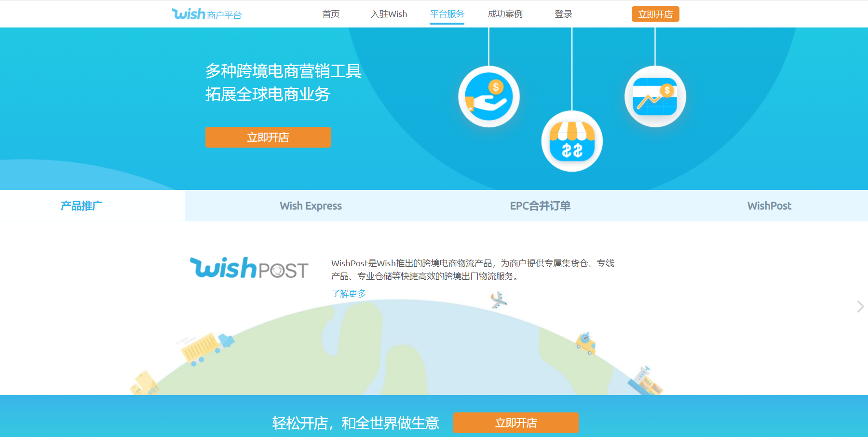
Task: Switch to the Wish Express tab
Action: (311, 206)
